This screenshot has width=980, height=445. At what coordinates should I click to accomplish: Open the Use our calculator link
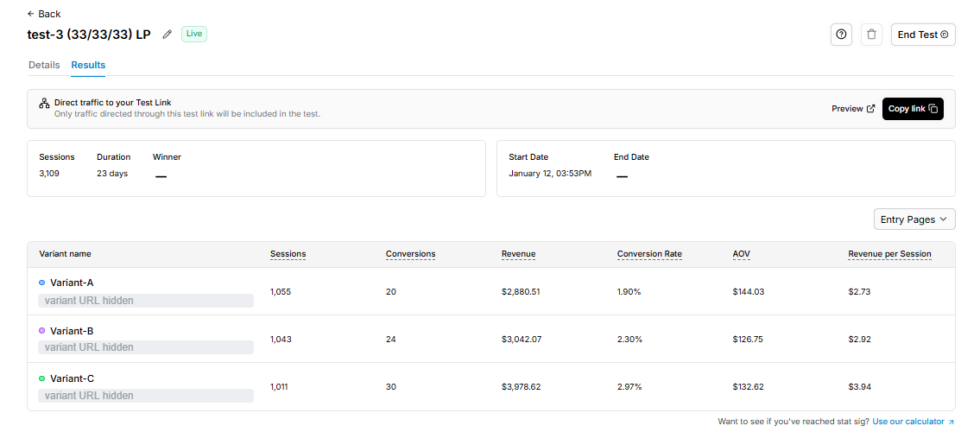click(914, 422)
